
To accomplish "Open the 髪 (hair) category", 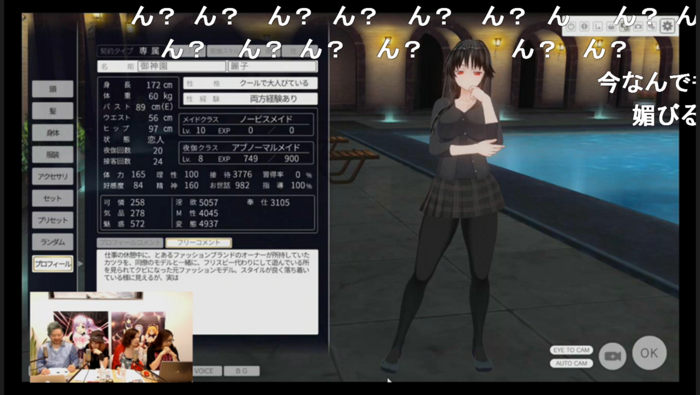I will pos(53,111).
